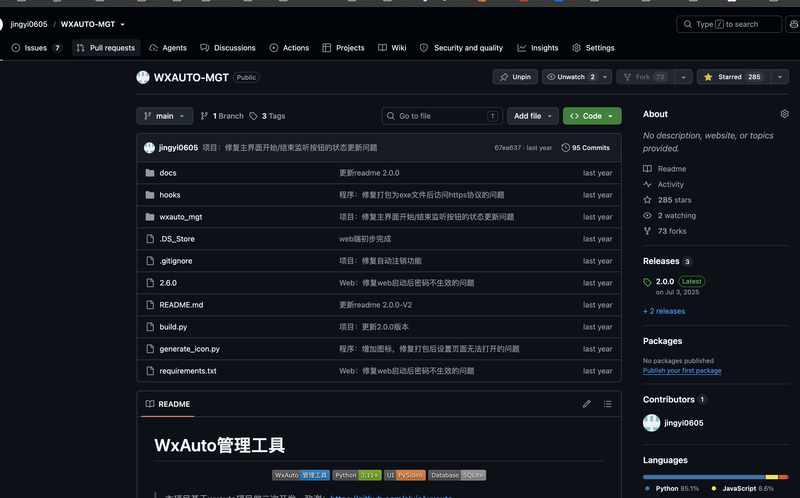Screen dimensions: 800x498
Task: Open the Discussions tab
Action: point(228,48)
